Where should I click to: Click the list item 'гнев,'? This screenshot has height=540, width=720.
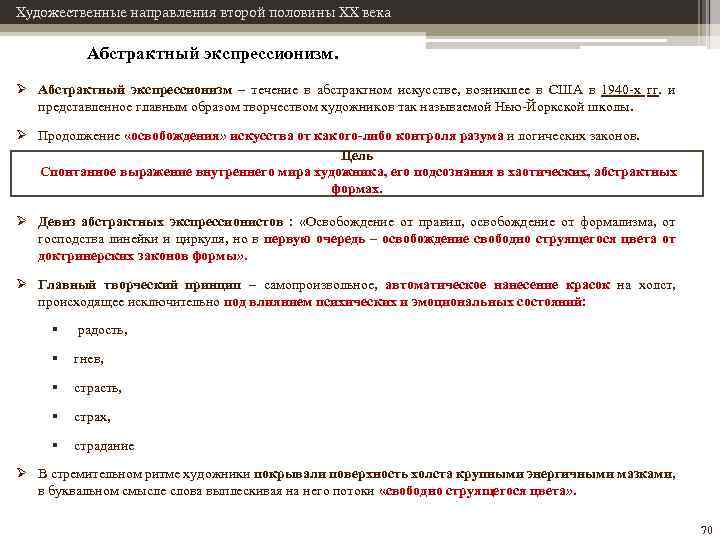89,359
